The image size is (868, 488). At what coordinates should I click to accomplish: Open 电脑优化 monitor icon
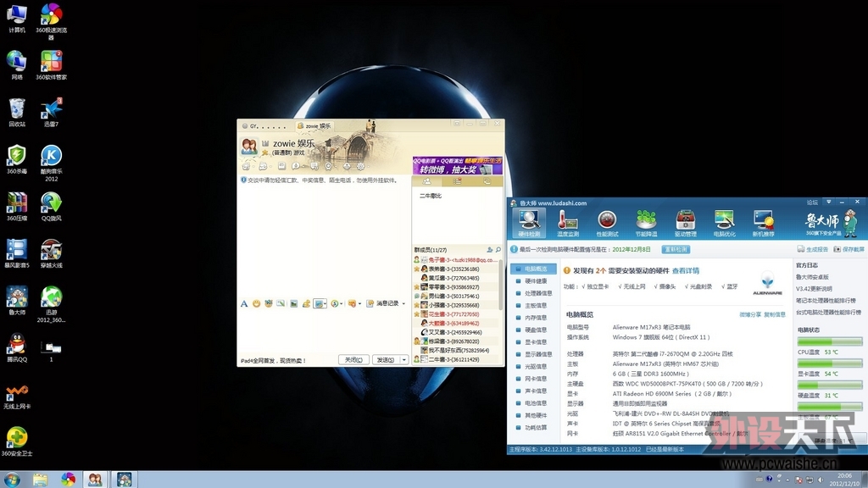pyautogui.click(x=724, y=223)
